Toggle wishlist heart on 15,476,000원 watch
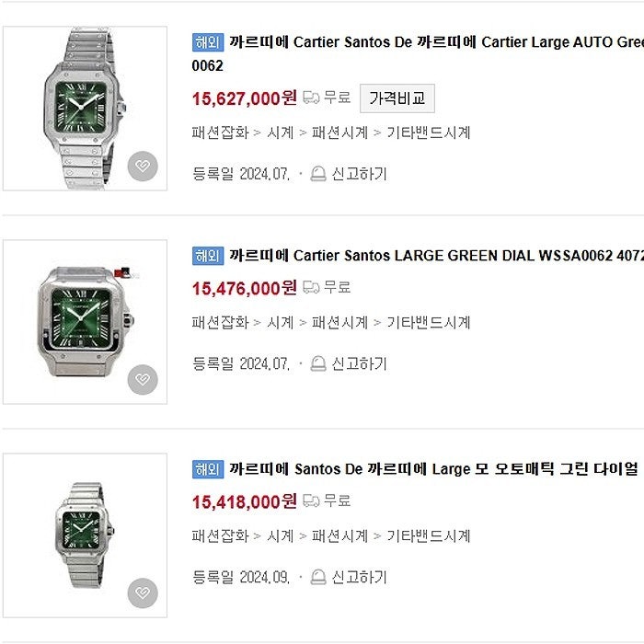Screen dimensions: 644x644 [x=143, y=379]
